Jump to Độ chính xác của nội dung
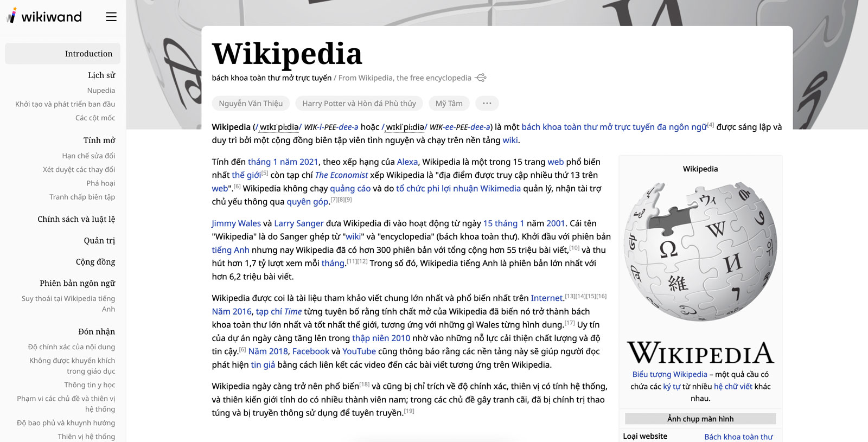The width and height of the screenshot is (868, 442). tap(72, 347)
